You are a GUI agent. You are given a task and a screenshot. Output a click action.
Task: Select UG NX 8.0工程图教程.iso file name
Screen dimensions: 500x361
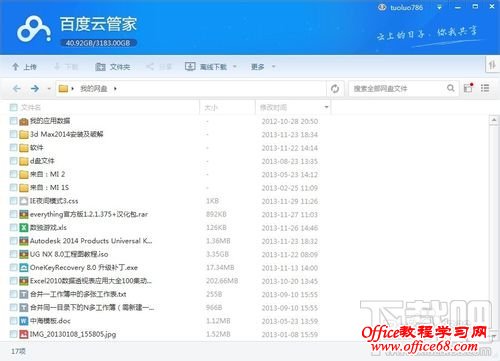[x=69, y=254]
